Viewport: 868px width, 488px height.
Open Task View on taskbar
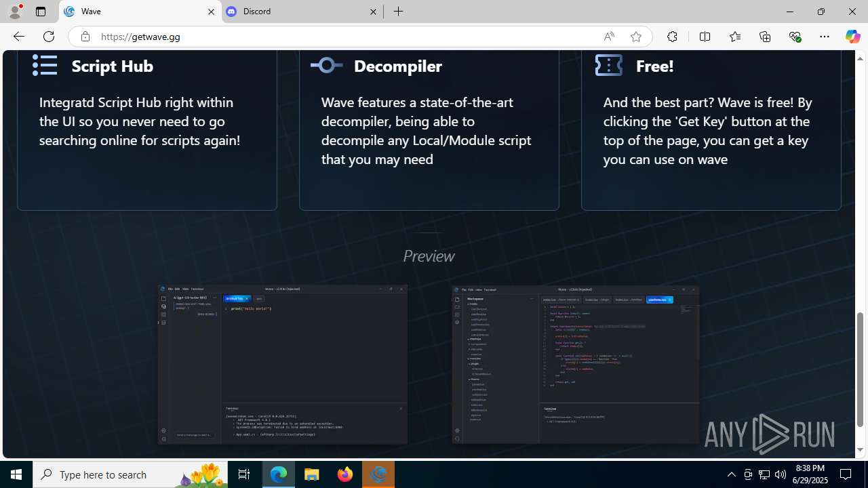tap(244, 474)
